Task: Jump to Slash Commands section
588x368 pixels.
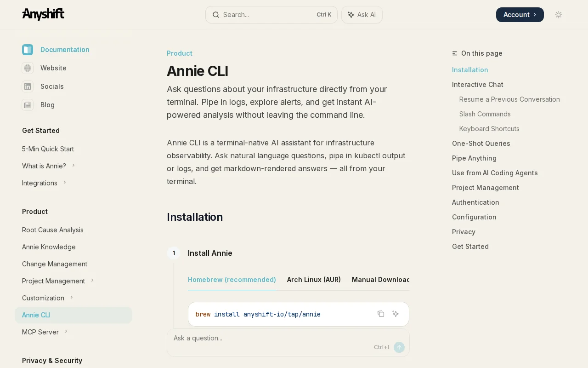Action: tap(485, 114)
